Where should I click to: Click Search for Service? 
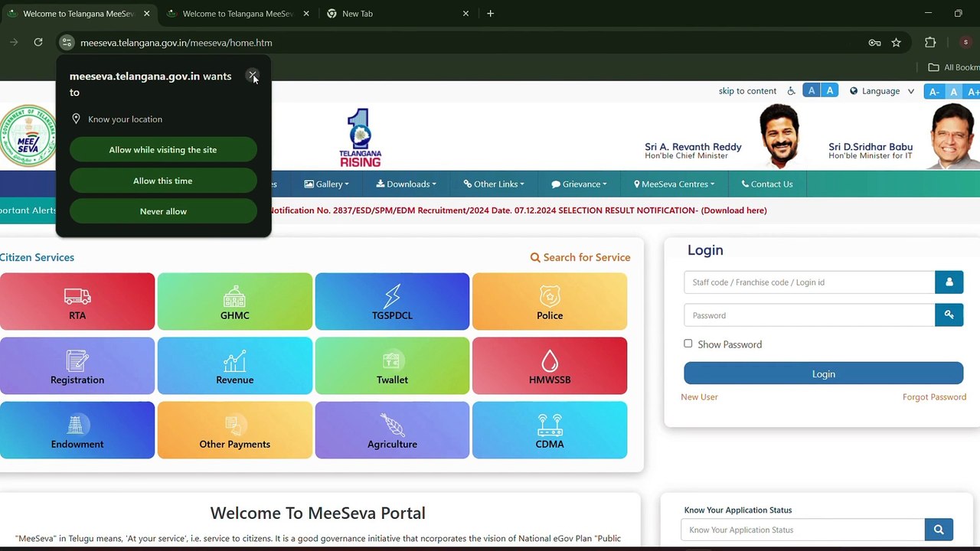pos(580,257)
